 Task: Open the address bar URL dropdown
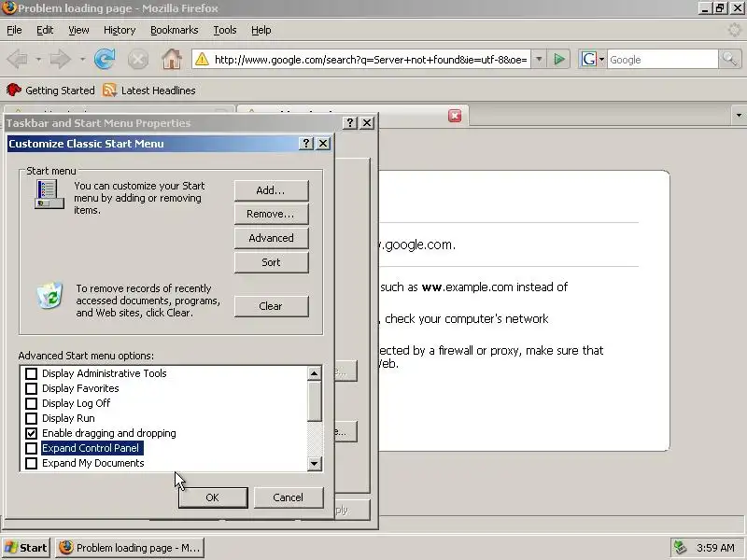[539, 60]
